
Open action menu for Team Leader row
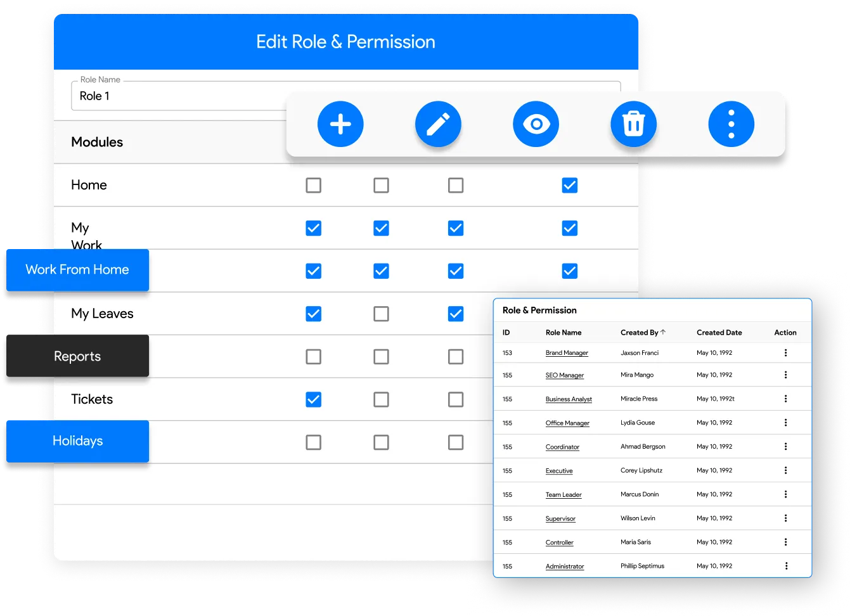point(785,494)
